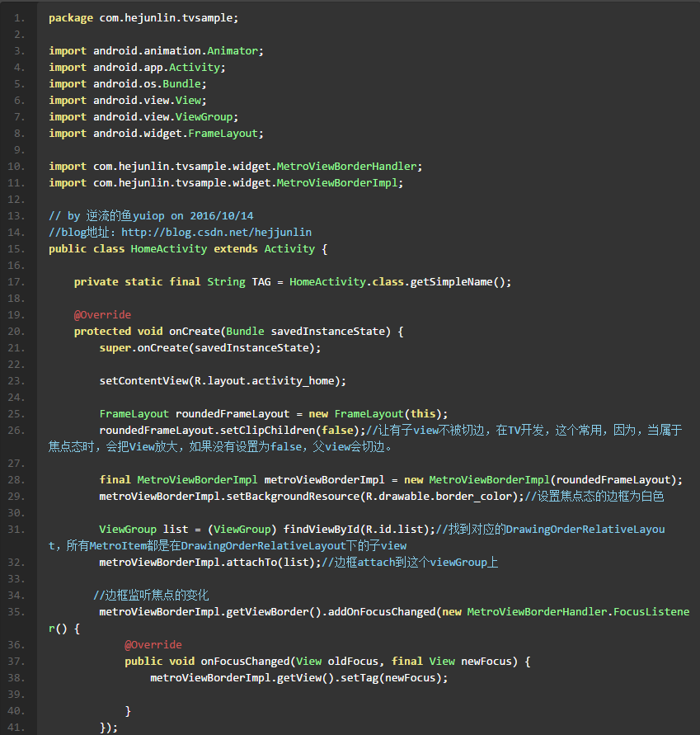
Task: Click the @Override annotation above onCreate
Action: pyautogui.click(x=102, y=315)
